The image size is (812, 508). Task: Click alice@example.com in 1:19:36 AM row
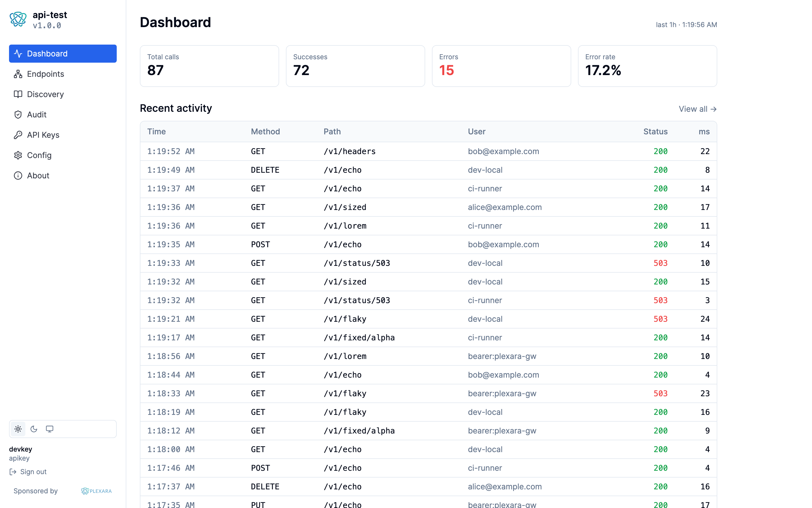tap(505, 207)
